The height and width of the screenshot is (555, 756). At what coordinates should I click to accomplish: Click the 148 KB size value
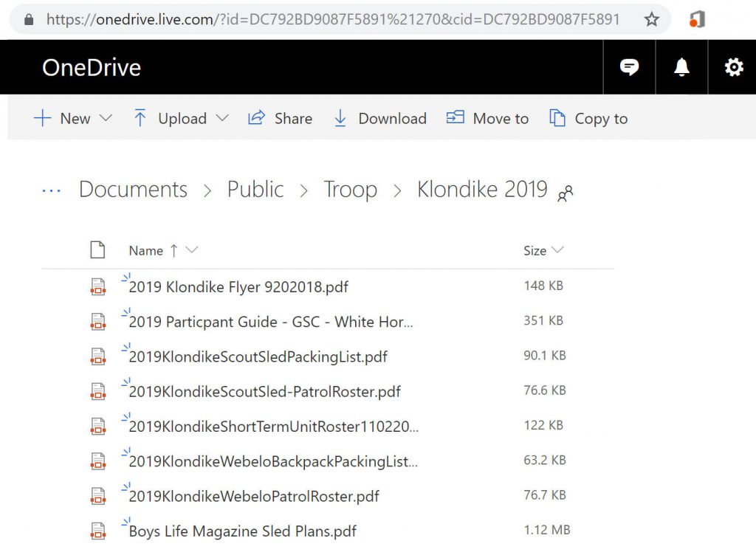pos(543,286)
